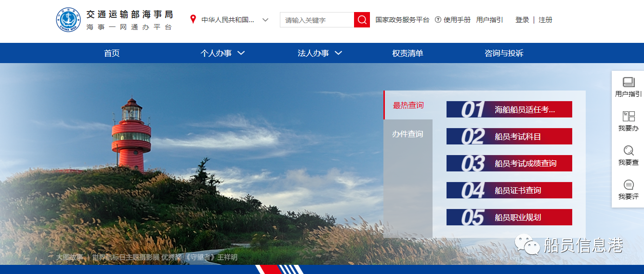Image resolution: width=644 pixels, height=274 pixels.
Task: Click the 海事一网通办平台 subtitle text
Action: pos(129,27)
